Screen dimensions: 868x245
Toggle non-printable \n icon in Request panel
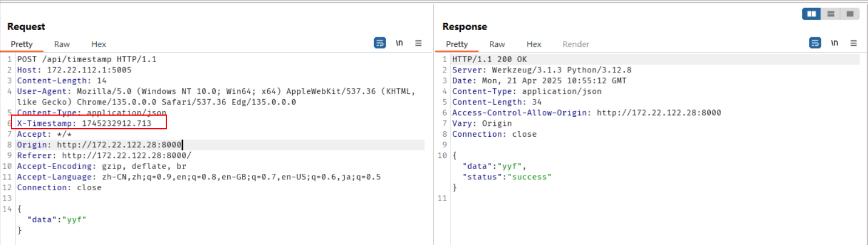click(x=399, y=43)
